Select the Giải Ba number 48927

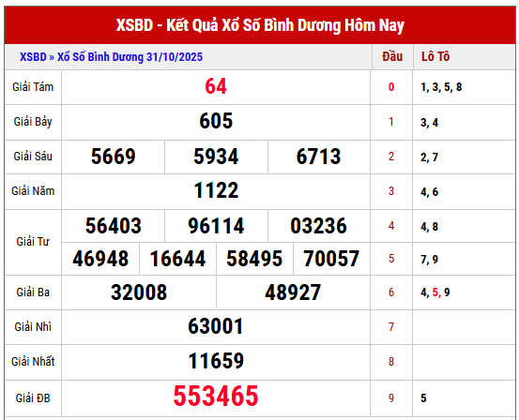pyautogui.click(x=293, y=292)
